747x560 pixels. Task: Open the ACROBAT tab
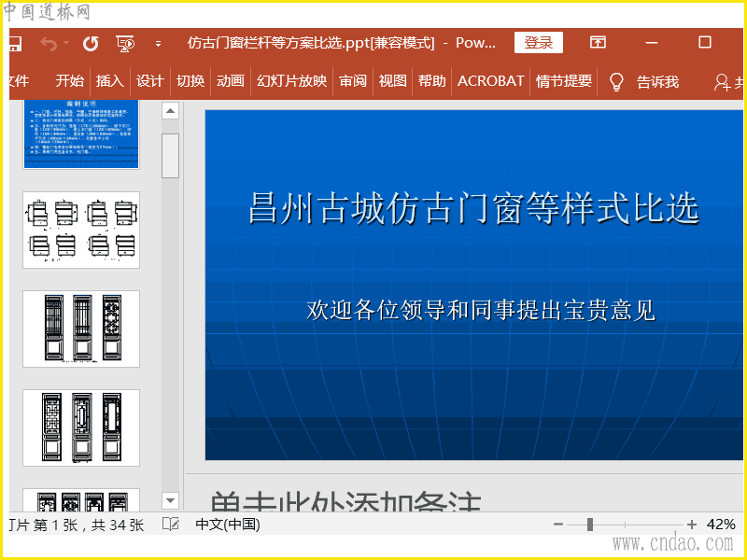pos(491,81)
